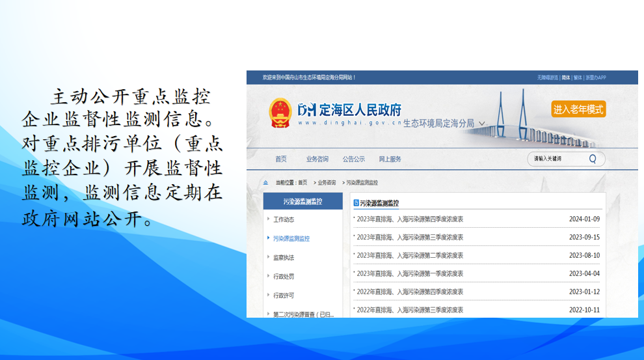Open the 浙里办APP link
Image resolution: width=644 pixels, height=360 pixels.
click(595, 77)
